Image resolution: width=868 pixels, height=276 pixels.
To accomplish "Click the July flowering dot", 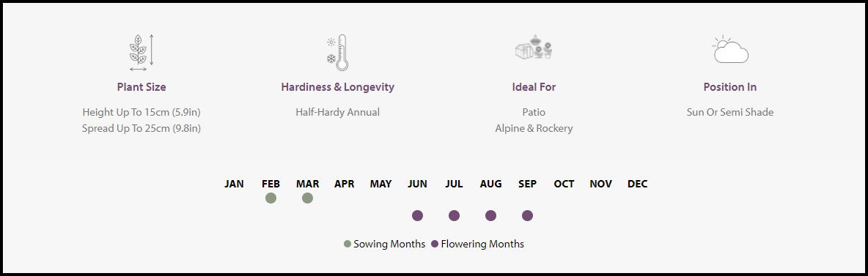I will click(x=454, y=216).
